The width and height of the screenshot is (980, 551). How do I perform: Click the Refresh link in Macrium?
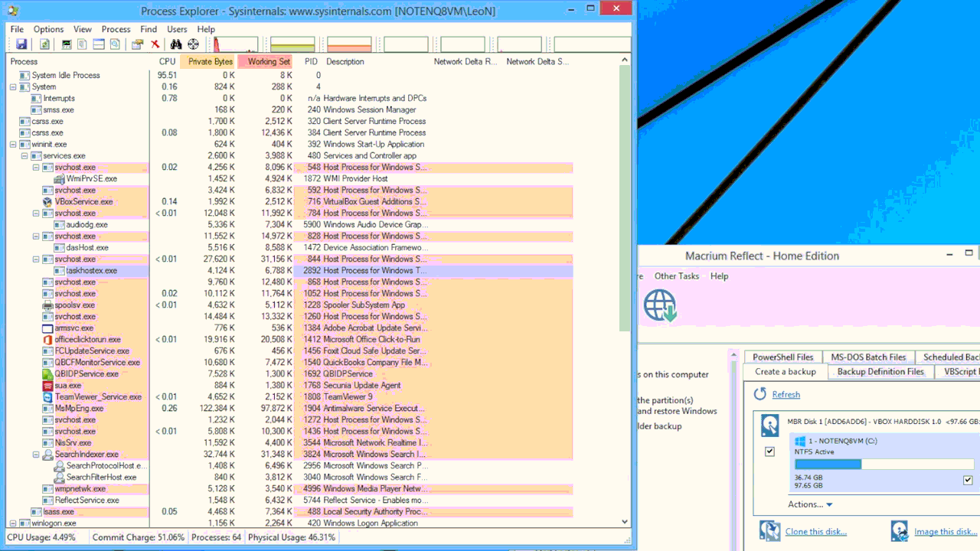point(786,395)
